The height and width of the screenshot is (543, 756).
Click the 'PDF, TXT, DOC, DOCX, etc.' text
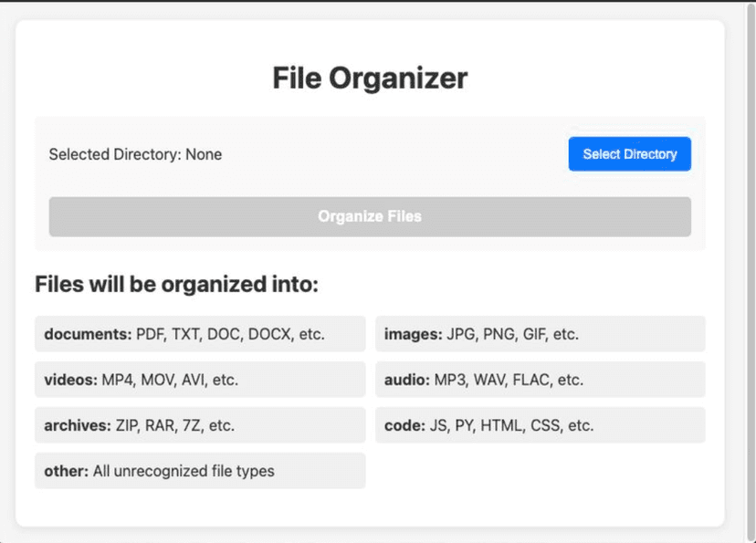[230, 334]
